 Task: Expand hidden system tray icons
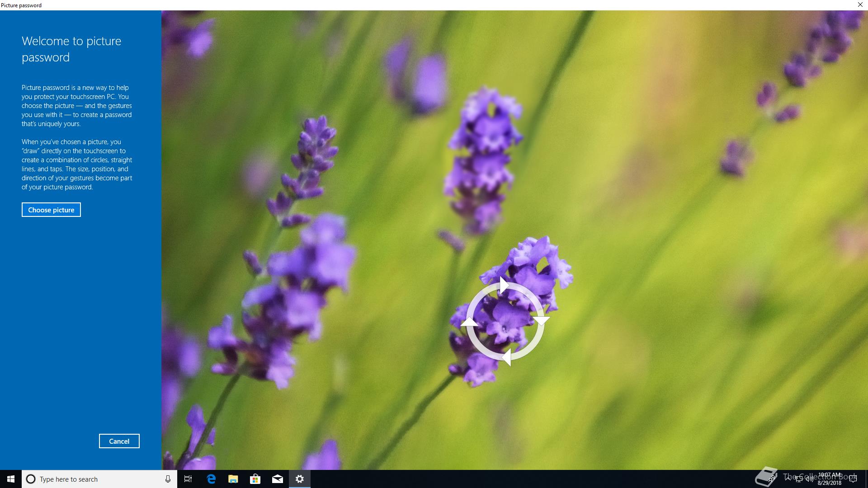click(x=788, y=479)
